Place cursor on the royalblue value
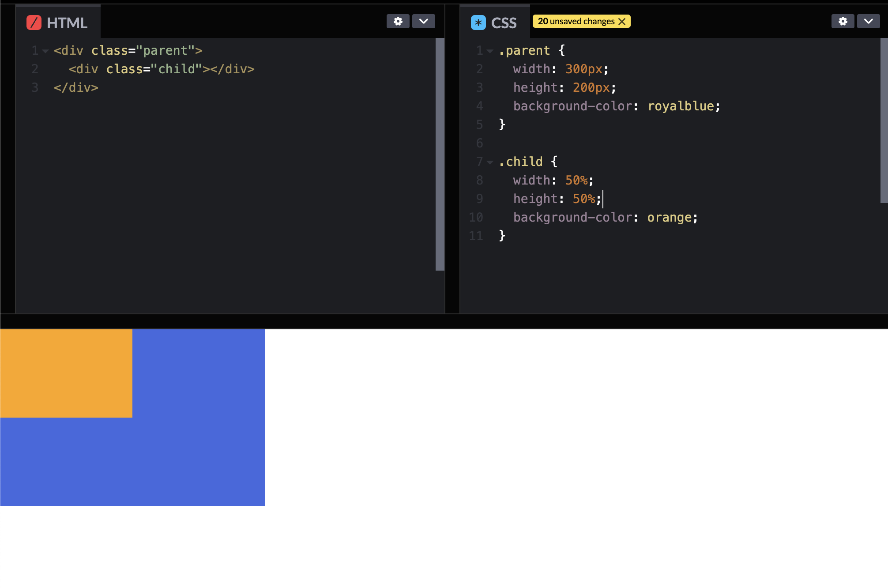Viewport: 888px width, 588px height. [x=681, y=106]
